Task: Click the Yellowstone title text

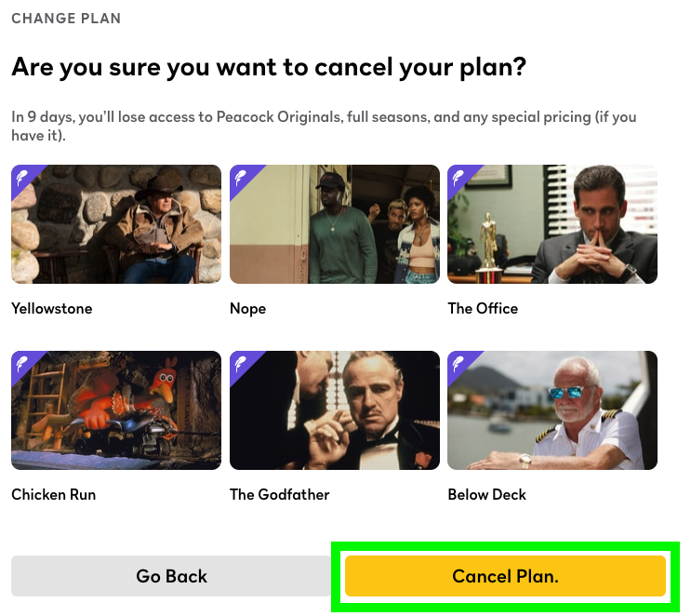Action: [52, 308]
